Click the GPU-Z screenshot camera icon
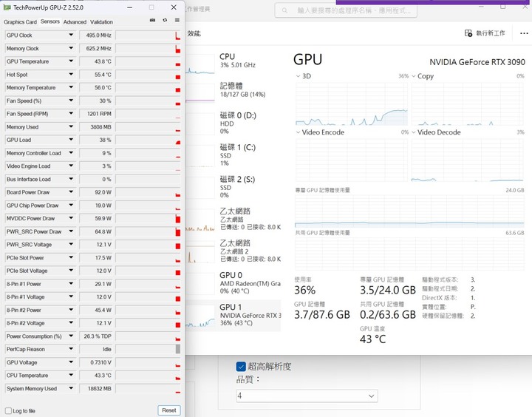The width and height of the screenshot is (532, 417). click(153, 21)
